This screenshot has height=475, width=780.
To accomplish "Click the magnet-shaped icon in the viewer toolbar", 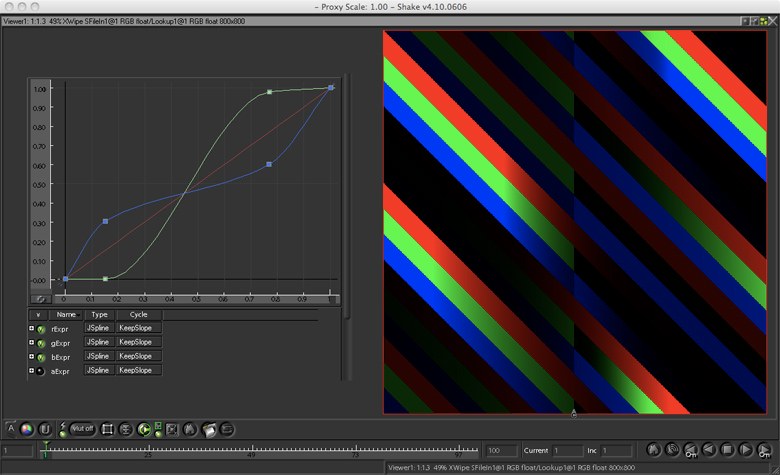I will point(45,429).
